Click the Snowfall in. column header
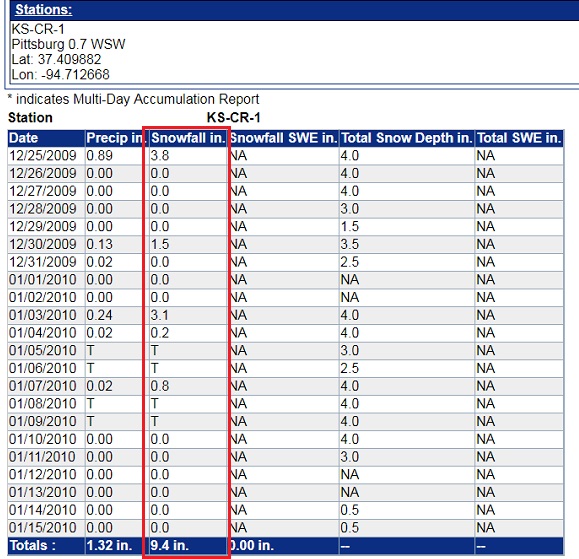The height and width of the screenshot is (559, 579). point(188,138)
